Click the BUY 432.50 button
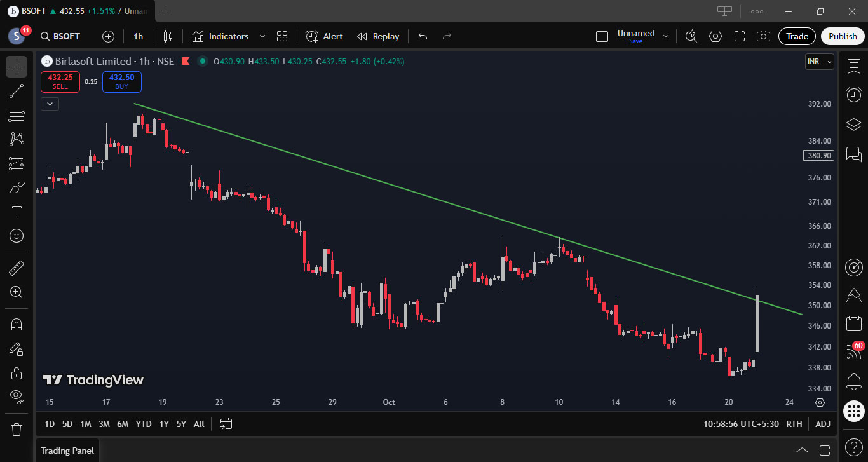Viewport: 868px width, 462px height. [x=122, y=81]
